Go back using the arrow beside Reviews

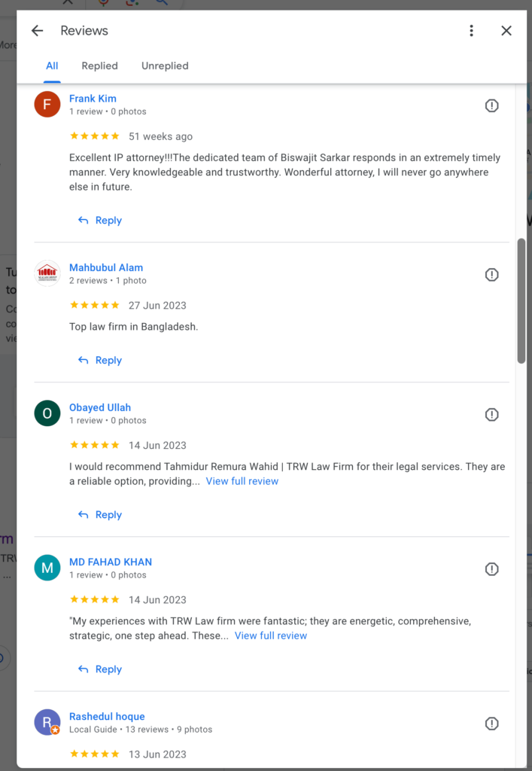38,30
